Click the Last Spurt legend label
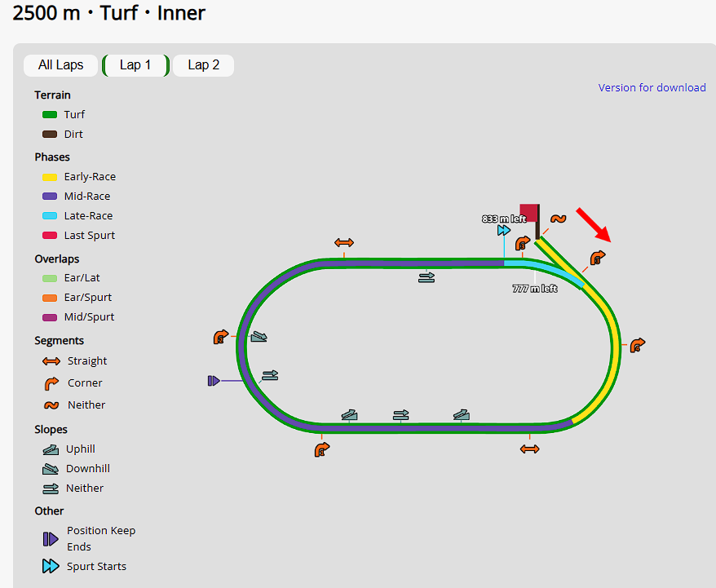This screenshot has height=588, width=716. click(90, 236)
